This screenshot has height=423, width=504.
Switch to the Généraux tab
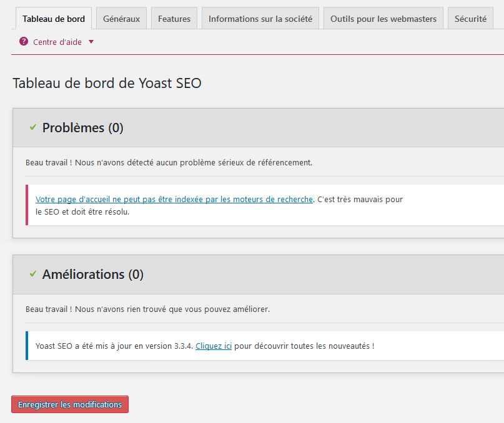122,19
